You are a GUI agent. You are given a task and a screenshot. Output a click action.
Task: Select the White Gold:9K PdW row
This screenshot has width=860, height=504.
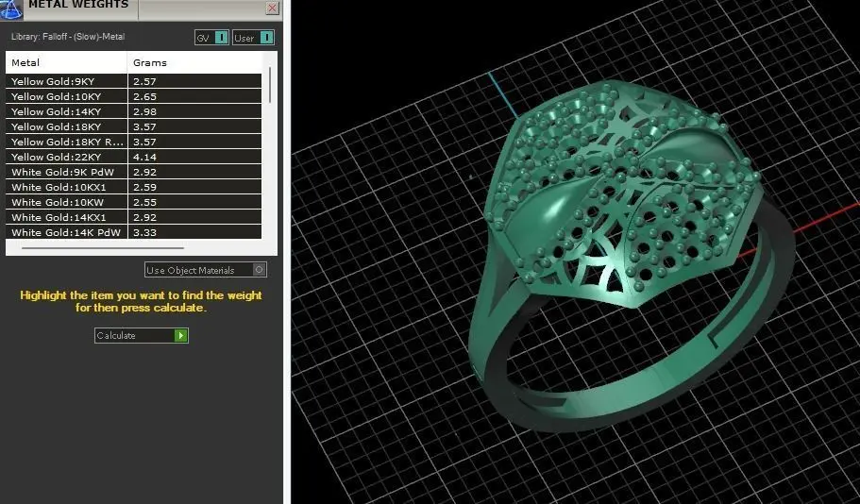click(x=134, y=172)
